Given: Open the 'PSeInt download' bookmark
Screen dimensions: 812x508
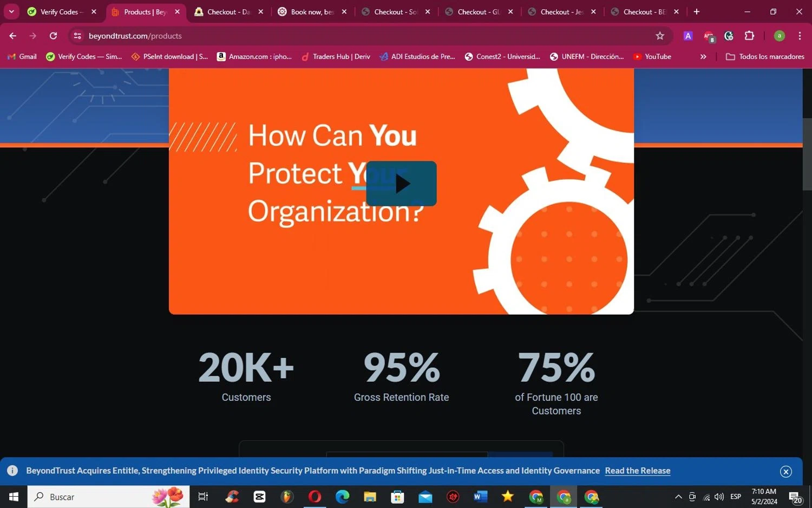Looking at the screenshot, I should click(x=169, y=56).
